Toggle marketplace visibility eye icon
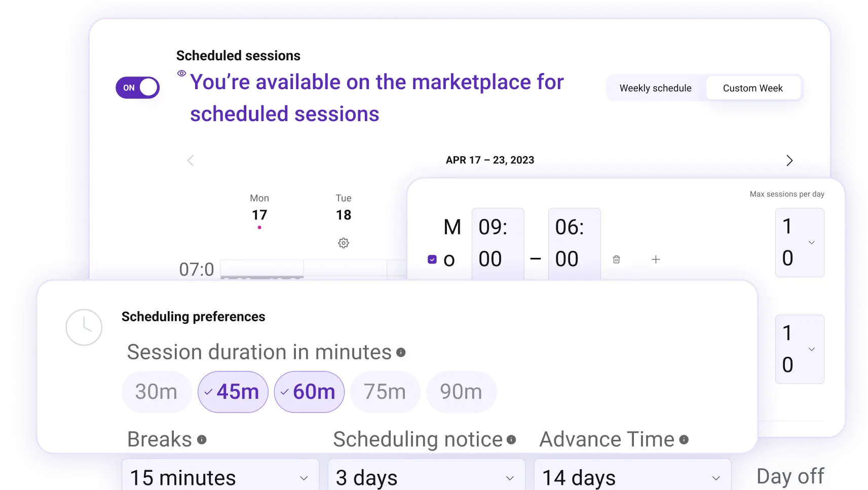 (181, 73)
